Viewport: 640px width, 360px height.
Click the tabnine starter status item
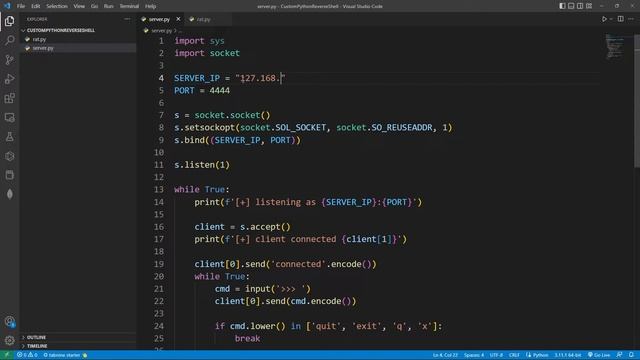point(65,355)
